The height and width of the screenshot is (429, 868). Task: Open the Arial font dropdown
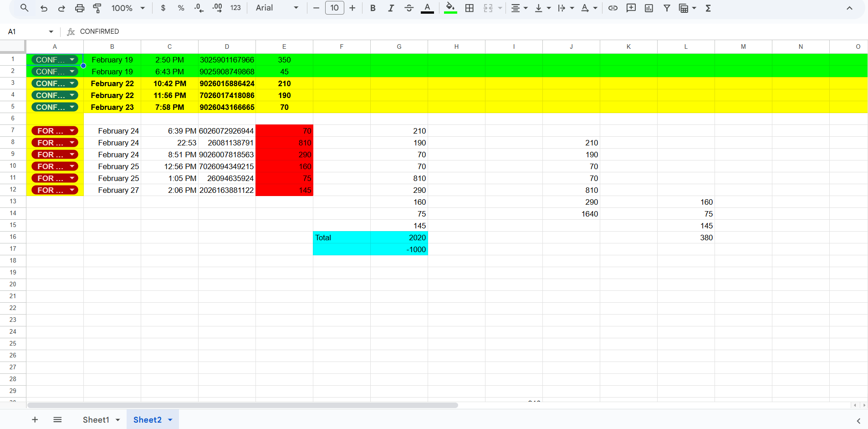(x=277, y=8)
